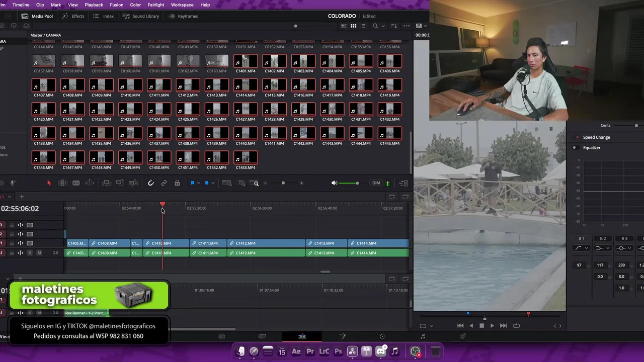
Task: Open the media pool three-dots options menu
Action: coord(406,26)
